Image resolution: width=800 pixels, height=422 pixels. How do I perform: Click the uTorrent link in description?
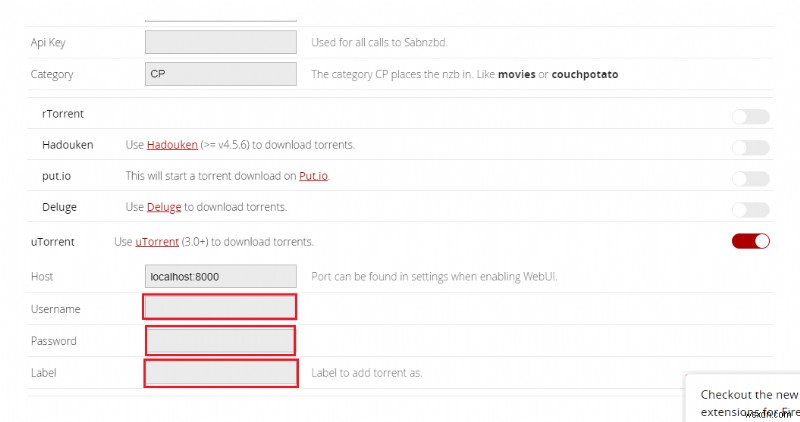click(x=157, y=242)
